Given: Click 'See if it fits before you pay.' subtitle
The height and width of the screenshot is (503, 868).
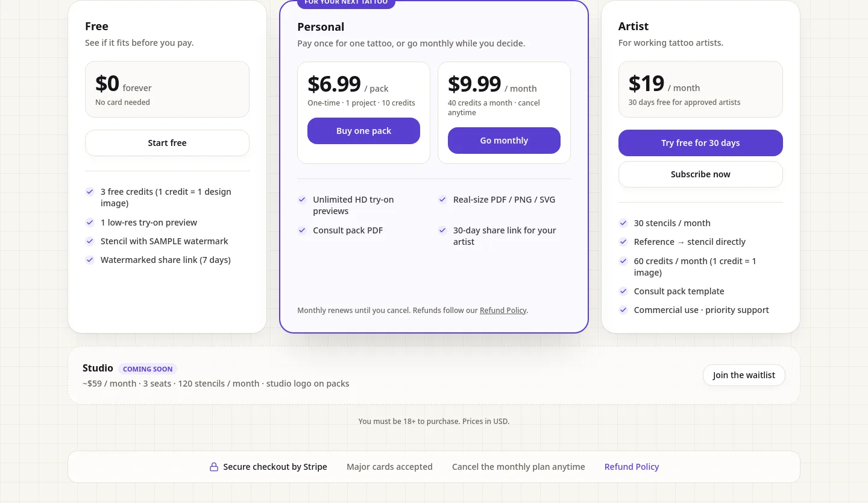Looking at the screenshot, I should 139,43.
